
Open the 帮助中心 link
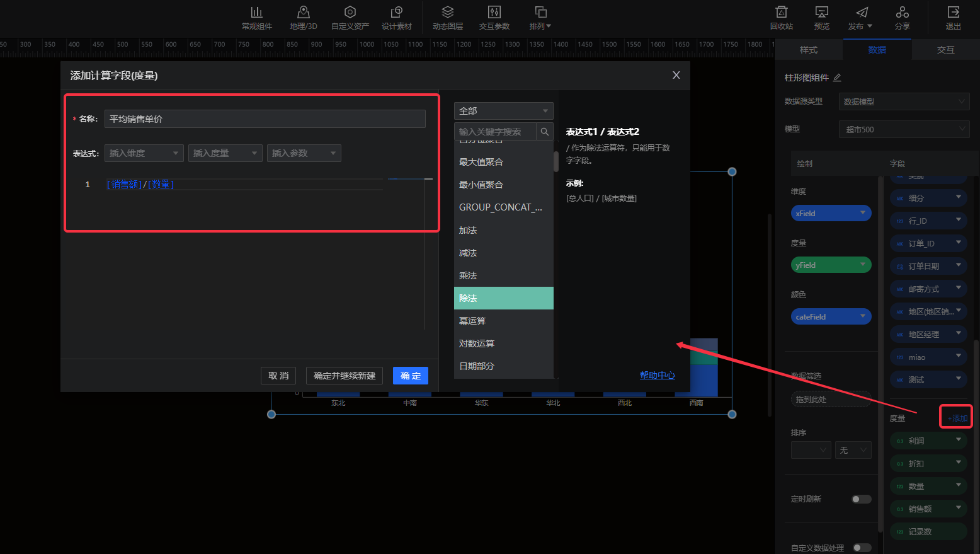click(x=657, y=375)
